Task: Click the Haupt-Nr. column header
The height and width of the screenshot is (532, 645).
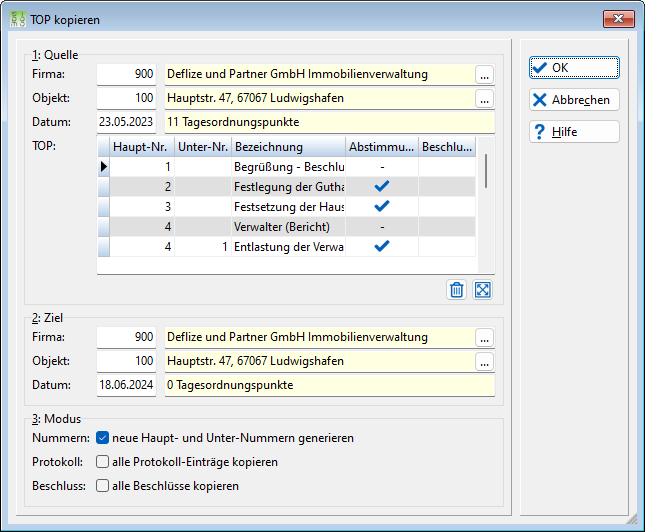Action: click(142, 147)
